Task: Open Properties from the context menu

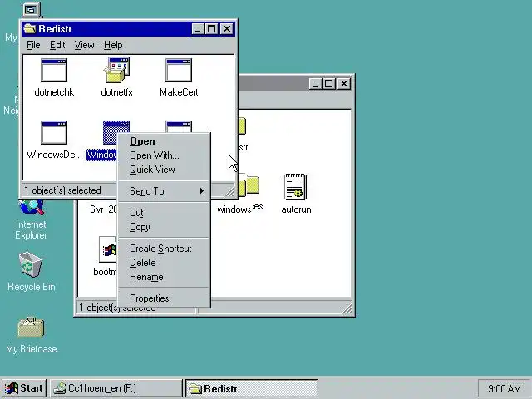Action: [x=165, y=298]
